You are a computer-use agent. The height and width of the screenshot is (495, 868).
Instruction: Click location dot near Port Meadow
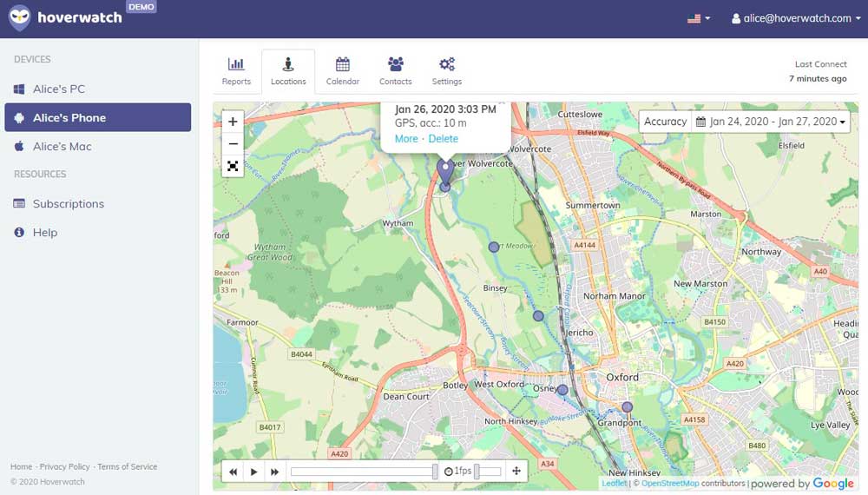click(494, 247)
